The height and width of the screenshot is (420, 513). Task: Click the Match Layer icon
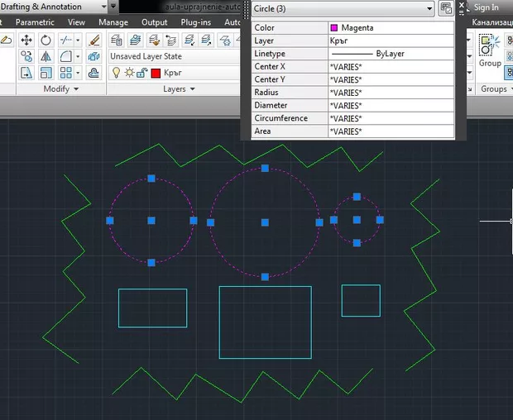[x=154, y=41]
